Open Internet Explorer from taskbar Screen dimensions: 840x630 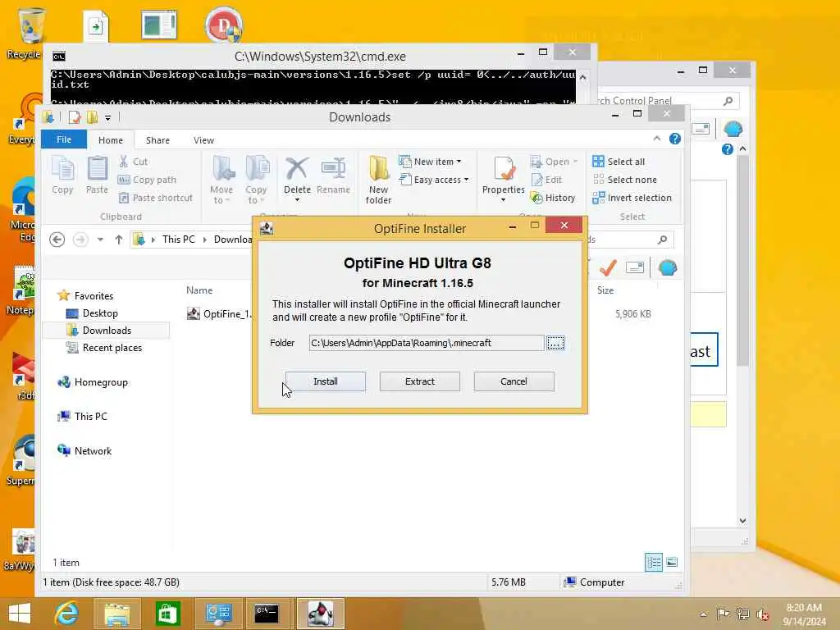pos(67,614)
